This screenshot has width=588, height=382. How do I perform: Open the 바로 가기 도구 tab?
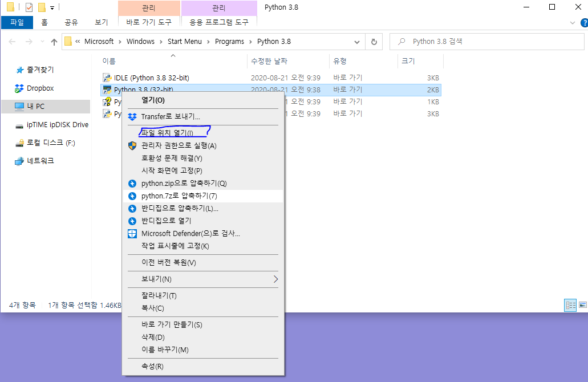tap(149, 22)
